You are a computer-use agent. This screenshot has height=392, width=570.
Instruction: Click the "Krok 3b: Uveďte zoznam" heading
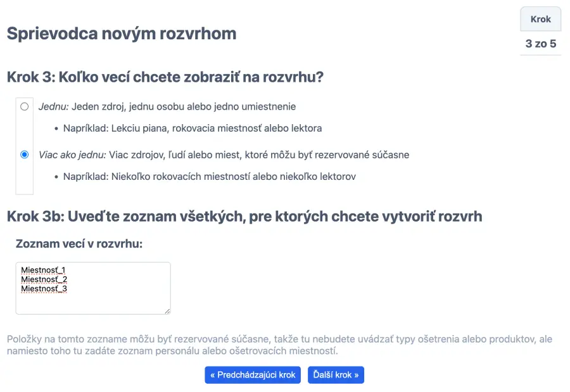coord(244,217)
